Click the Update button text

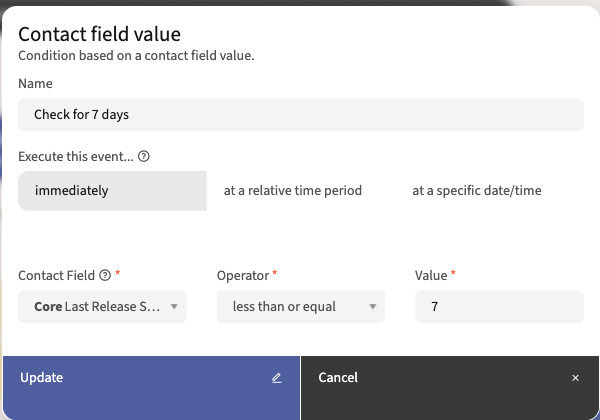coord(42,378)
